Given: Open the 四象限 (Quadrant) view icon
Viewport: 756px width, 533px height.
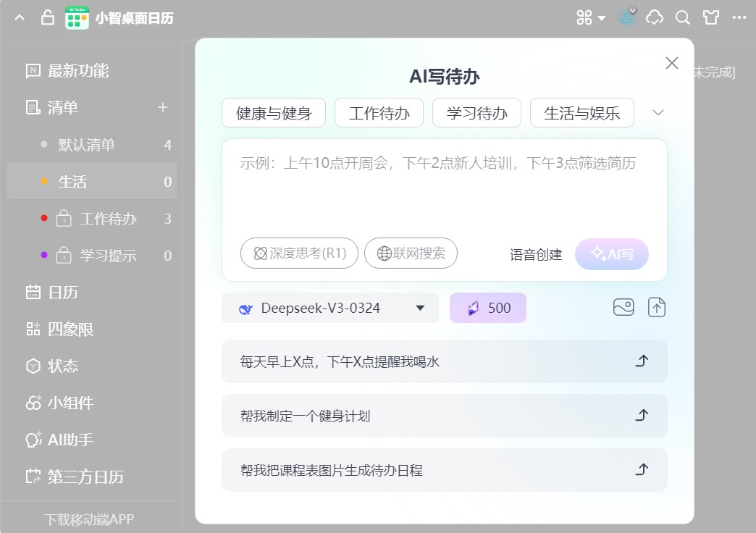Looking at the screenshot, I should [x=33, y=330].
